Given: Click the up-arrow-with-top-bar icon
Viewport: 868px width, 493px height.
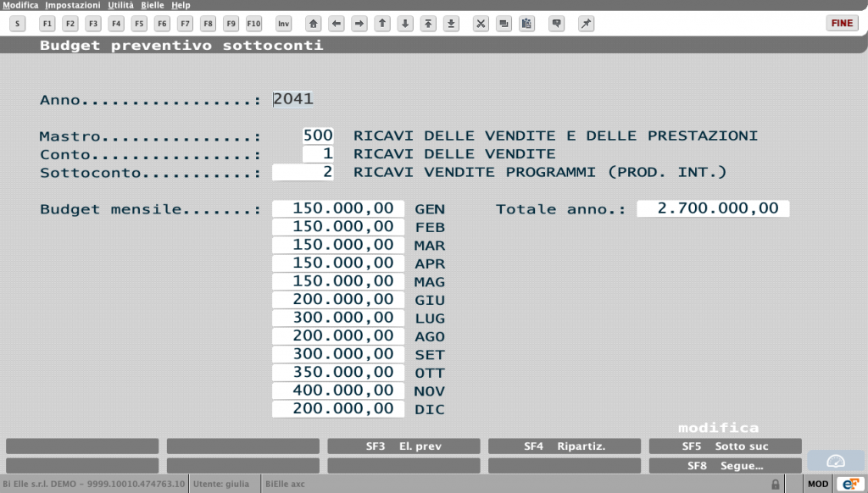Looking at the screenshot, I should [x=428, y=24].
